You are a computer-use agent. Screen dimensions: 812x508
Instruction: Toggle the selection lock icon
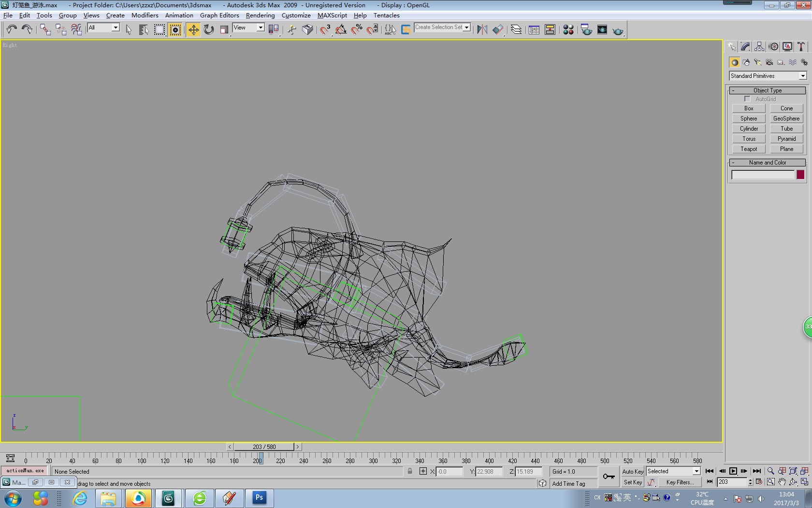pos(410,471)
